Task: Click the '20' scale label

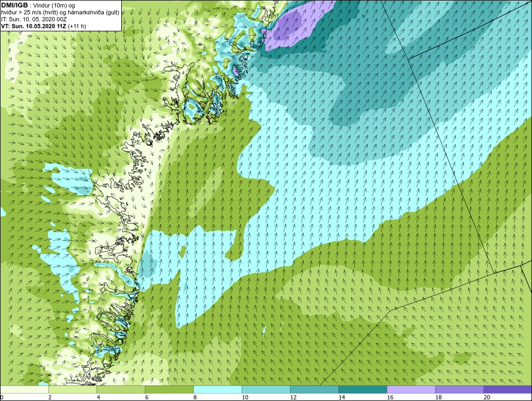Action: click(487, 397)
